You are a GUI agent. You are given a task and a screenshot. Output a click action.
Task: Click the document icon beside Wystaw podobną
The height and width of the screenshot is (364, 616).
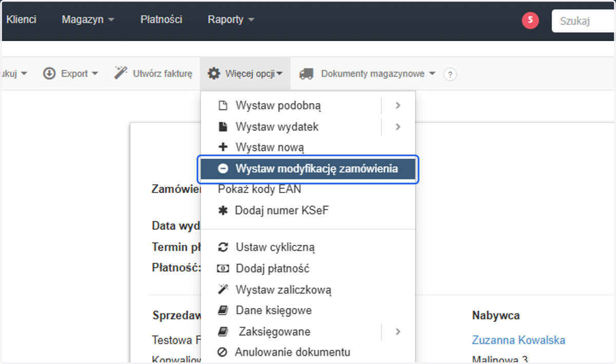point(223,106)
